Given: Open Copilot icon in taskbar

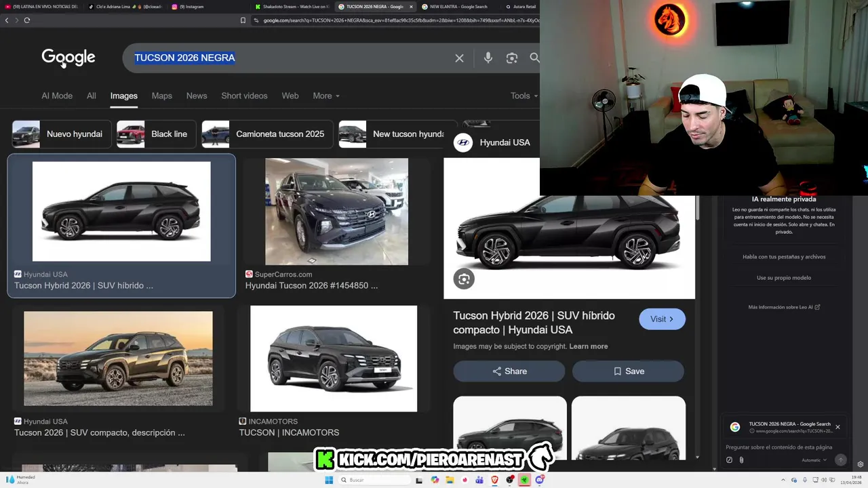Looking at the screenshot, I should coord(435,480).
